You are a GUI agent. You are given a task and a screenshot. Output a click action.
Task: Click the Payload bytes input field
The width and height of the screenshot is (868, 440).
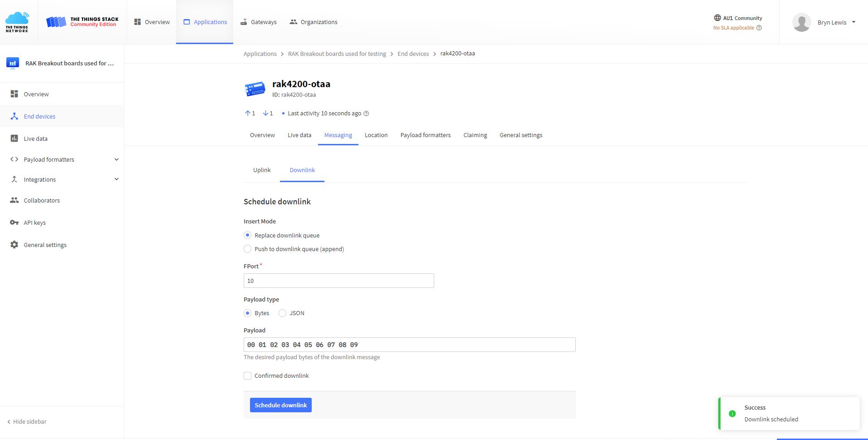[409, 345]
